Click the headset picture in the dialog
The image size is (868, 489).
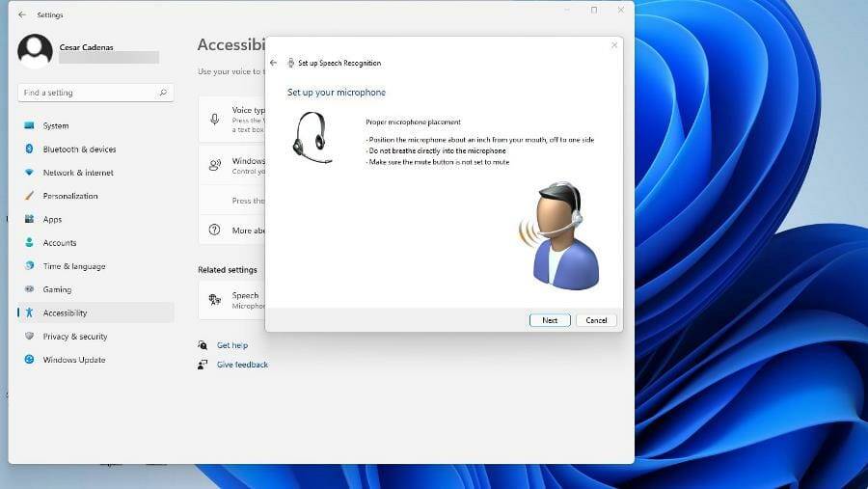312,137
